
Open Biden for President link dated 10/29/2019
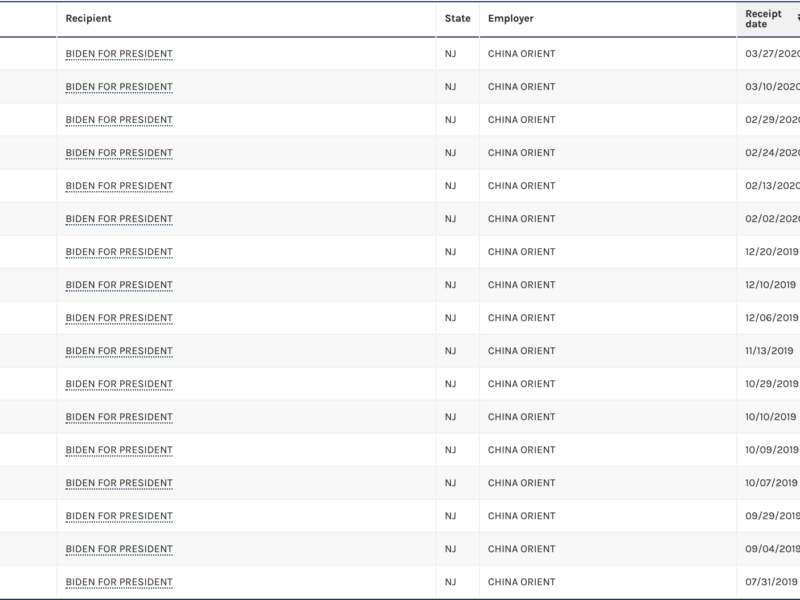pyautogui.click(x=119, y=384)
